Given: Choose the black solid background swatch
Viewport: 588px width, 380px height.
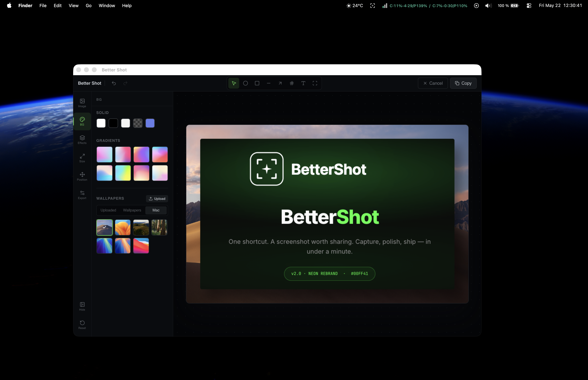Looking at the screenshot, I should point(113,123).
